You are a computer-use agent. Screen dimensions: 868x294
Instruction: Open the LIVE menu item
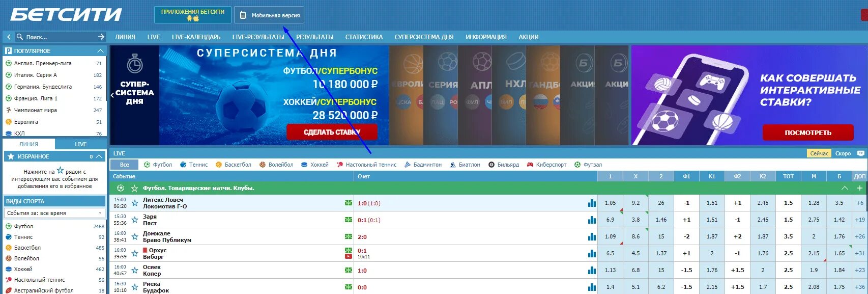(x=154, y=37)
